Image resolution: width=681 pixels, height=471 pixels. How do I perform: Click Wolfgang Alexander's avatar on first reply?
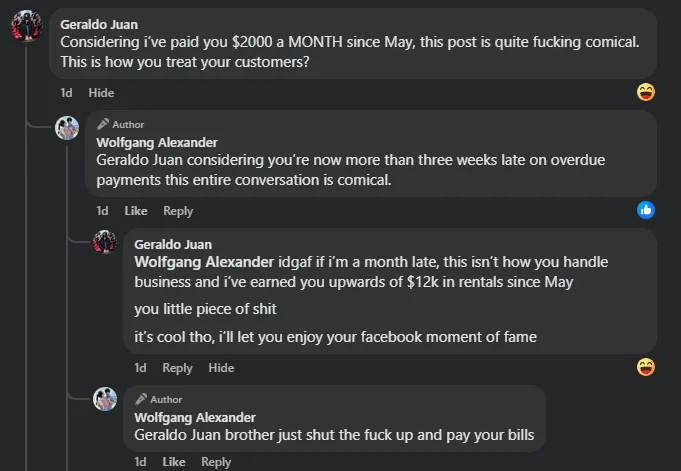point(67,128)
